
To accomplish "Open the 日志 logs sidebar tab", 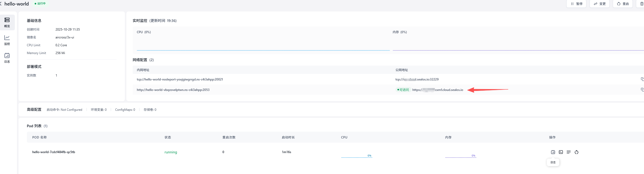I will pyautogui.click(x=7, y=58).
